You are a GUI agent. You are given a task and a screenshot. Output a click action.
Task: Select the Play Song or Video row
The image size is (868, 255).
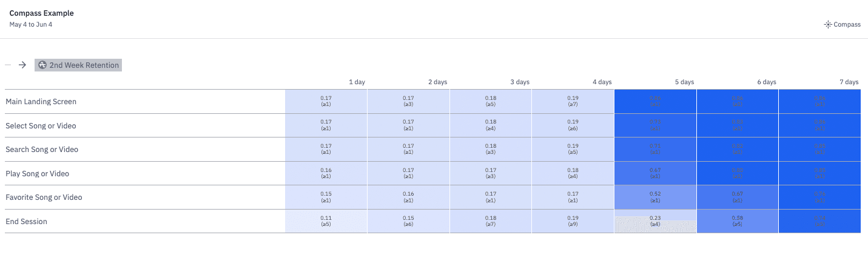point(37,174)
